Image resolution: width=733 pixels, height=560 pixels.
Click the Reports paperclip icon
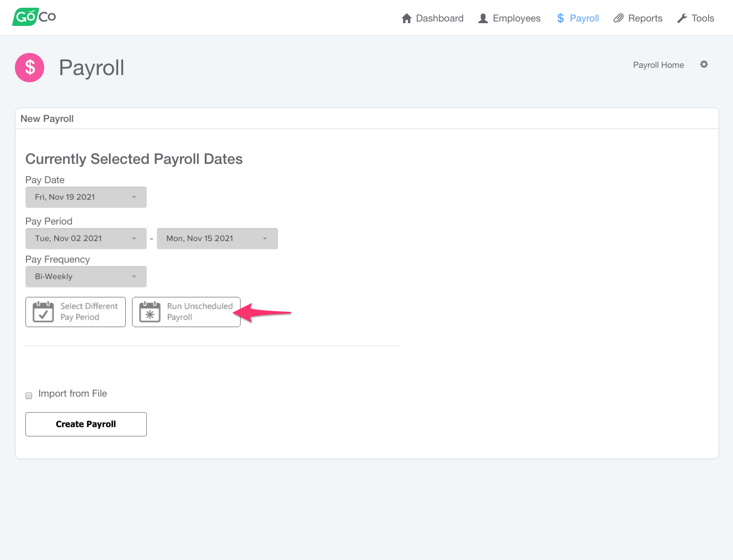point(619,18)
